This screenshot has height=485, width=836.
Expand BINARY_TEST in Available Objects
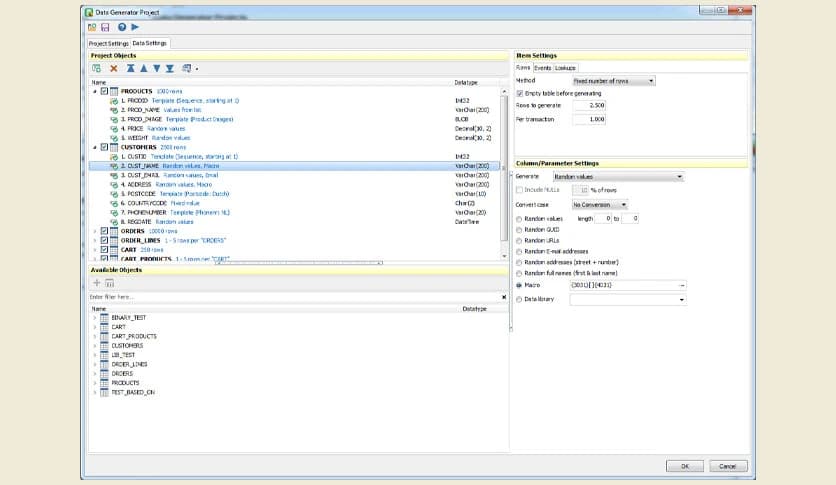coord(95,318)
